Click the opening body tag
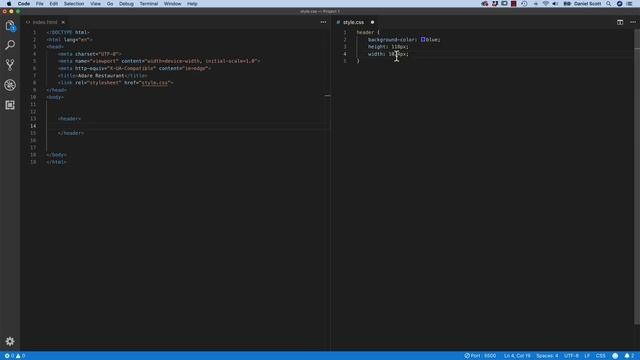Image resolution: width=640 pixels, height=360 pixels. click(55, 97)
